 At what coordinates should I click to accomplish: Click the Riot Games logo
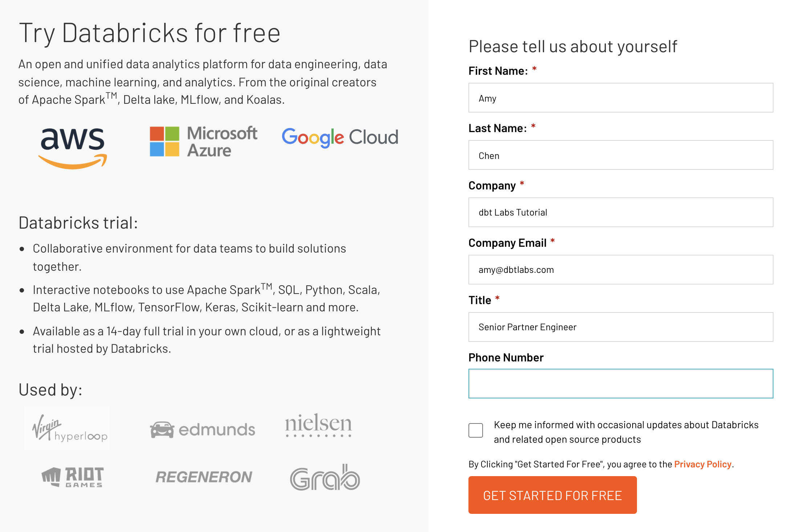[72, 477]
